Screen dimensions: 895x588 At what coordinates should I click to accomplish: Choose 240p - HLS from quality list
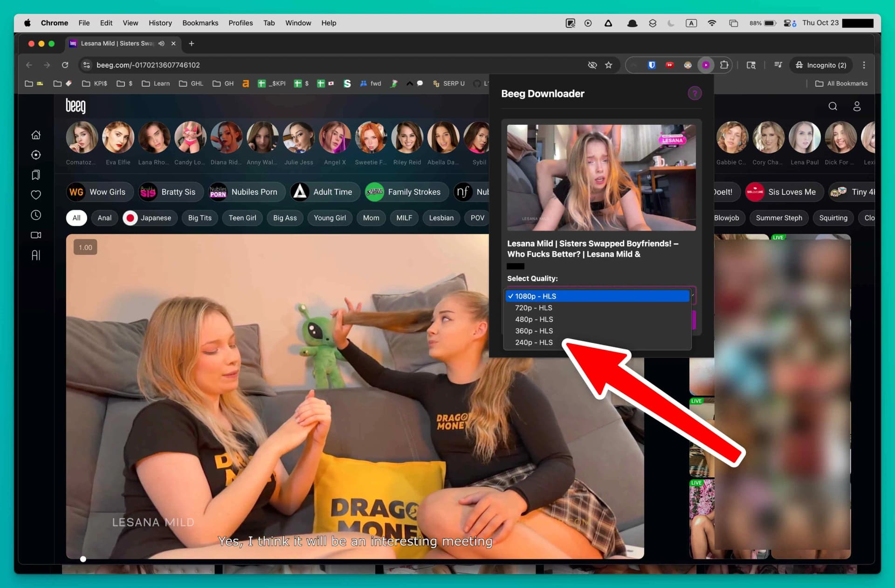point(533,342)
